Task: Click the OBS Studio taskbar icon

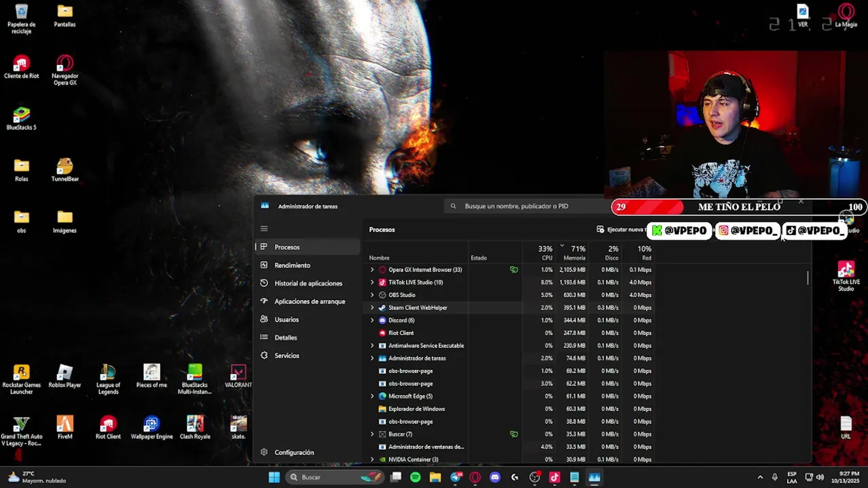Action: (535, 477)
